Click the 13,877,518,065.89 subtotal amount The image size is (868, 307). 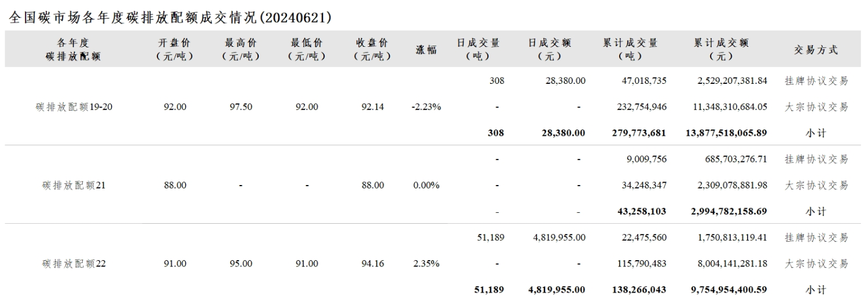(726, 133)
